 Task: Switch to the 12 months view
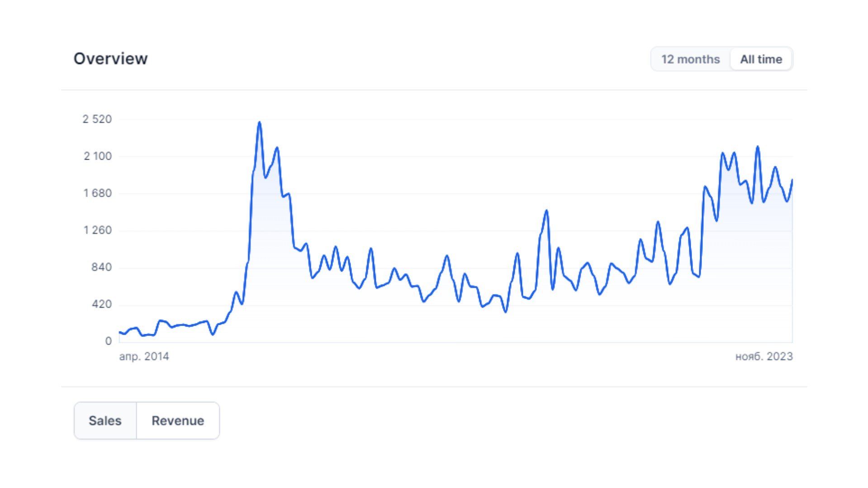[x=690, y=59]
